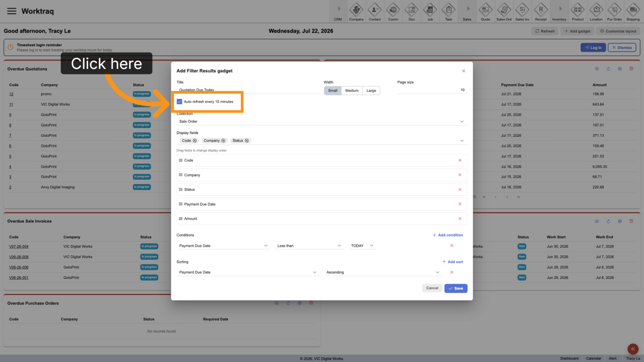
Task: Delete the Payment Due Date sort rule
Action: (x=452, y=272)
